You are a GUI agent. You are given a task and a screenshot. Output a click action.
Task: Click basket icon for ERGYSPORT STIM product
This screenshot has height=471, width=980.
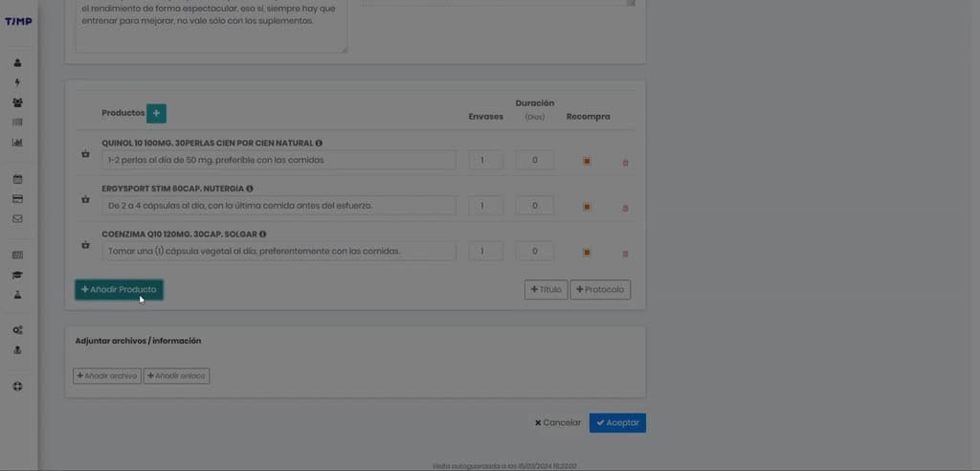point(85,199)
